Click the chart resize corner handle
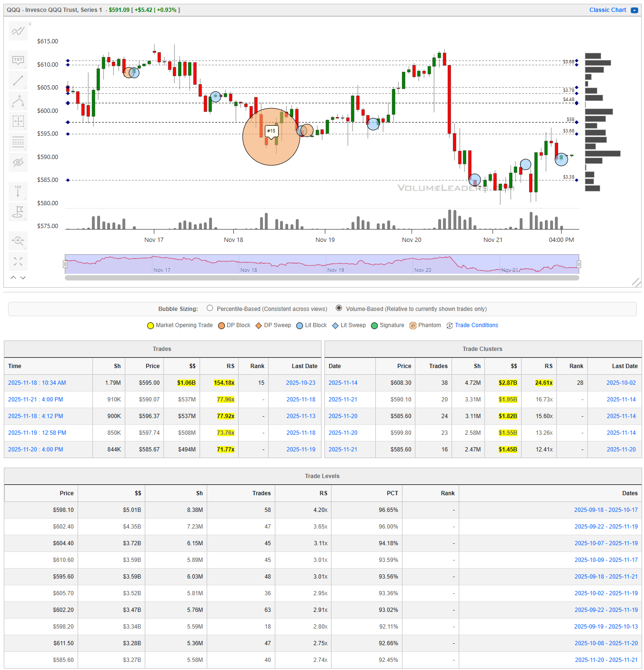The width and height of the screenshot is (644, 670). point(636,282)
